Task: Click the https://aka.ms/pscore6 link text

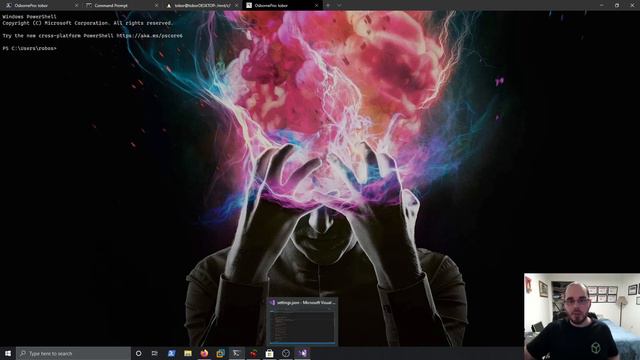Action: pyautogui.click(x=149, y=36)
